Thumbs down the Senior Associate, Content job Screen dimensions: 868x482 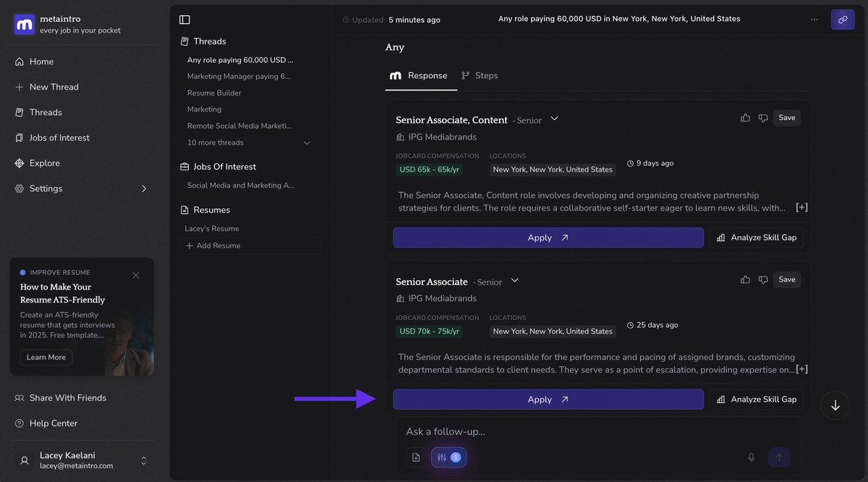(x=762, y=118)
